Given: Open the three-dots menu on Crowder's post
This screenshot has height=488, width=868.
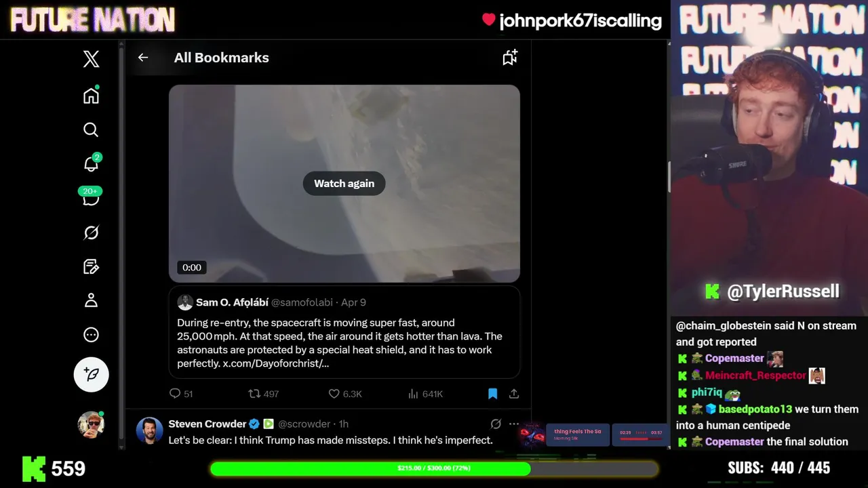Looking at the screenshot, I should tap(514, 424).
